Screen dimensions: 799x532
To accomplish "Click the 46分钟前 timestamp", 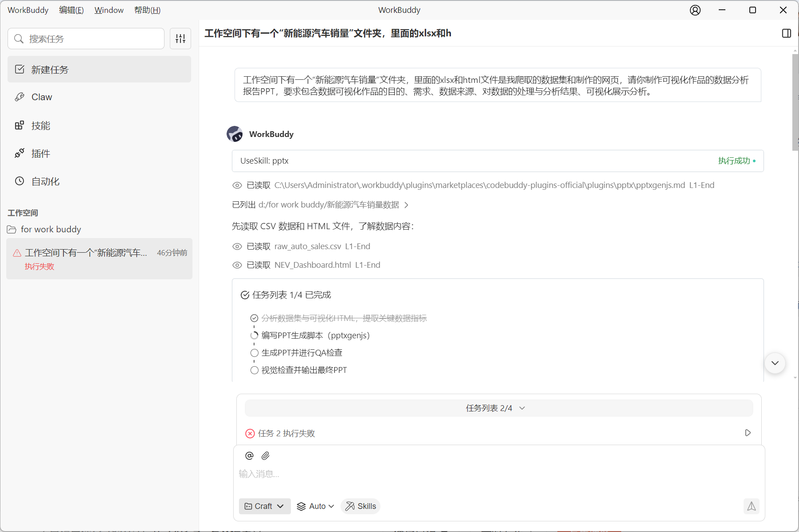I will 172,253.
